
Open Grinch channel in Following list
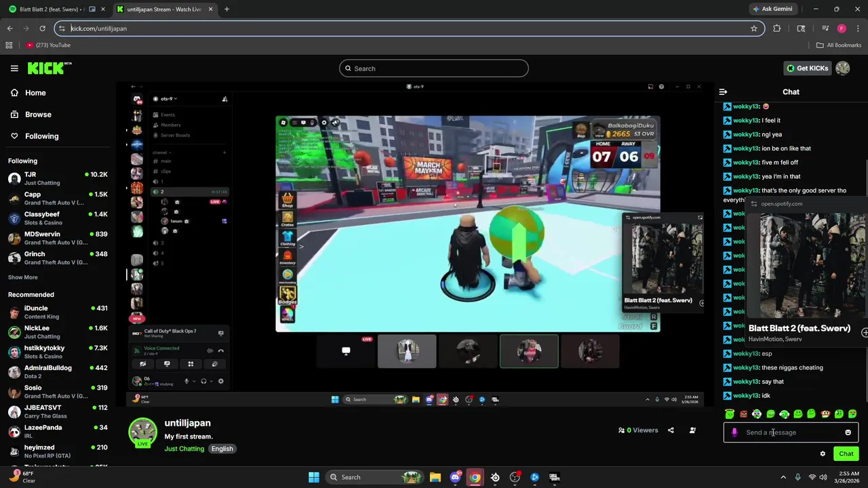click(58, 258)
